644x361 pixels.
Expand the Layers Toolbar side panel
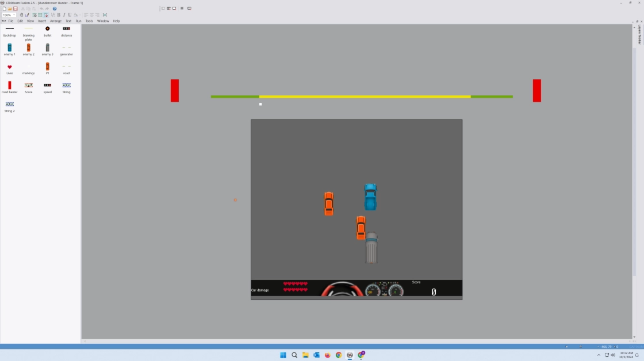pyautogui.click(x=639, y=34)
